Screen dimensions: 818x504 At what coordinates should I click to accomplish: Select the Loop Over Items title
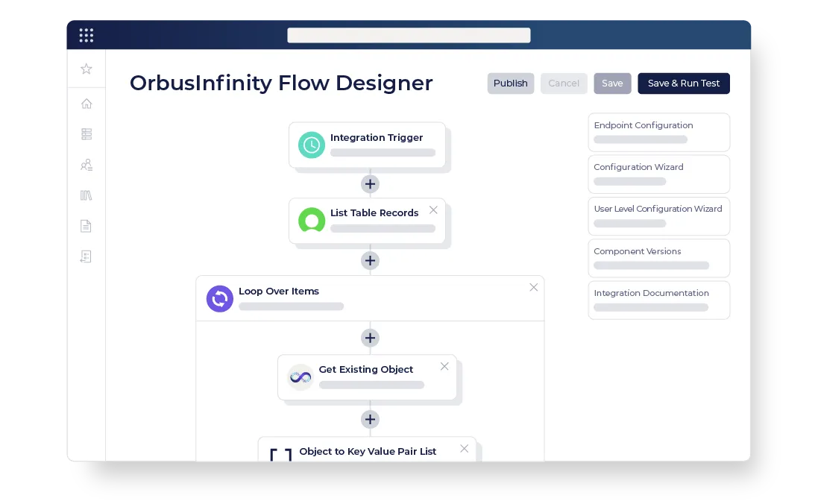click(279, 291)
